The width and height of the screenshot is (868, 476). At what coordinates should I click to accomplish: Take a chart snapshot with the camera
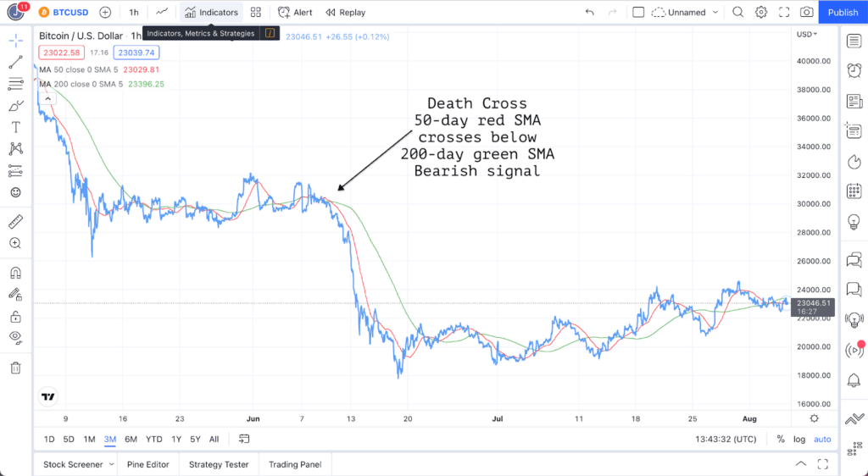pos(807,12)
